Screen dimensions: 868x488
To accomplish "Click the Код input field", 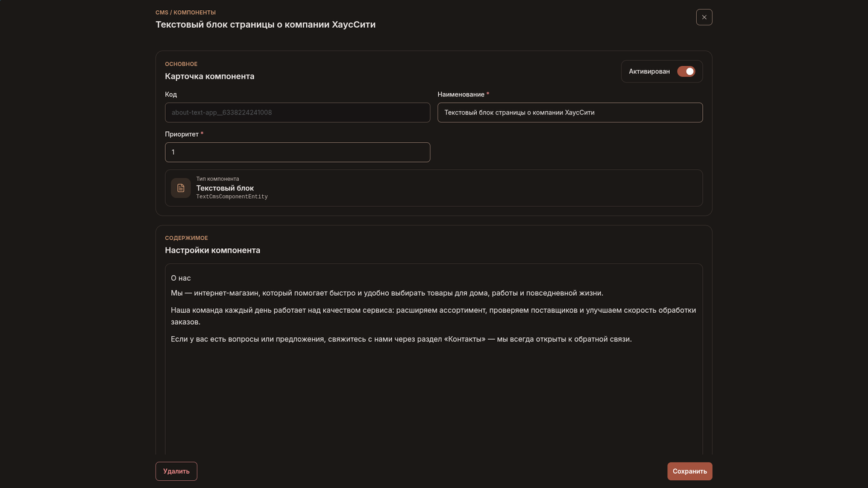I will click(x=298, y=113).
